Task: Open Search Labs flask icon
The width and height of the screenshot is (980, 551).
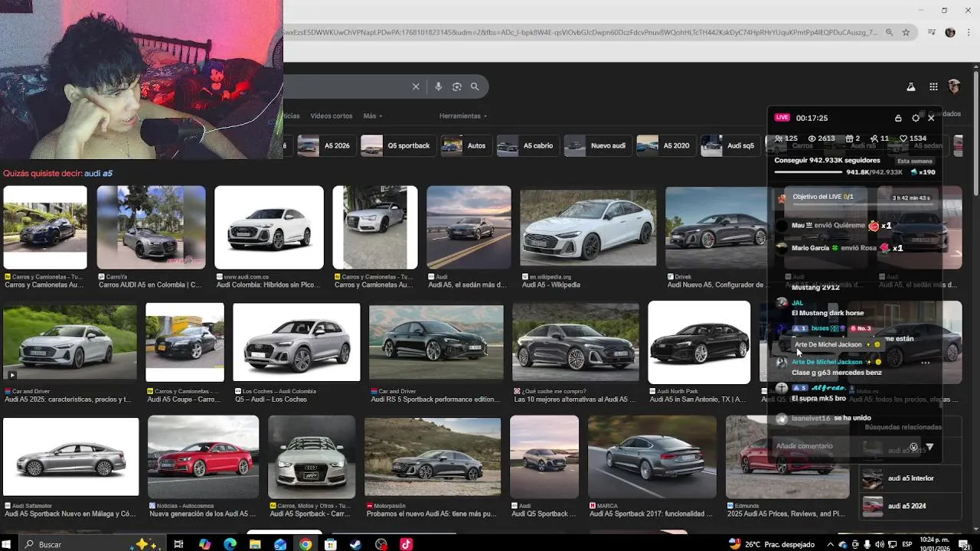Action: pyautogui.click(x=911, y=86)
